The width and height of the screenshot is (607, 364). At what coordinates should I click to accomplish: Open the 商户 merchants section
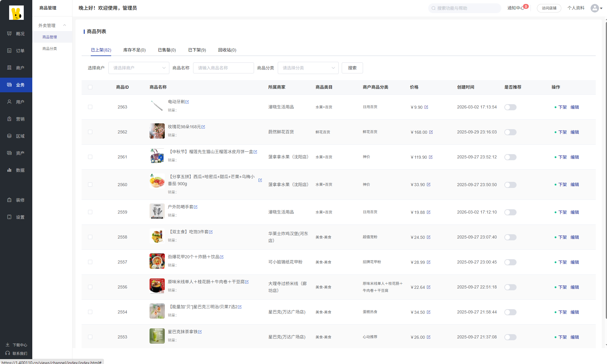click(16, 68)
